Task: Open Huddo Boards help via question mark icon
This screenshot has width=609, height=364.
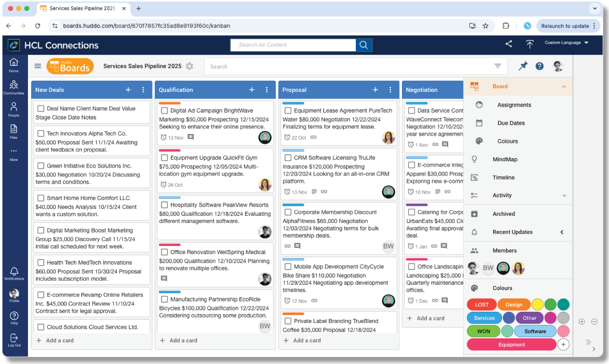Action: coord(540,66)
